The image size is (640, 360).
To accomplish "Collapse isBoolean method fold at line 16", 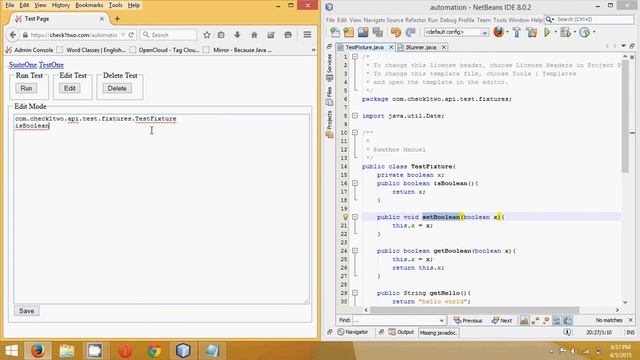I will [355, 183].
